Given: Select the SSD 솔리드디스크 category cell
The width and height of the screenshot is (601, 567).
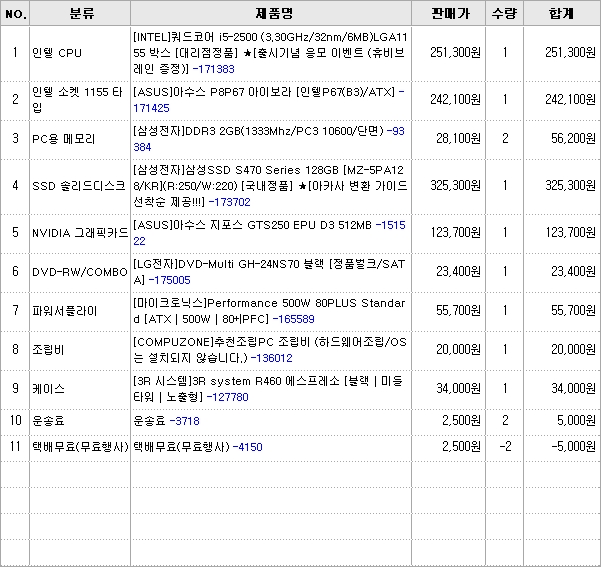Looking at the screenshot, I should coord(79,186).
